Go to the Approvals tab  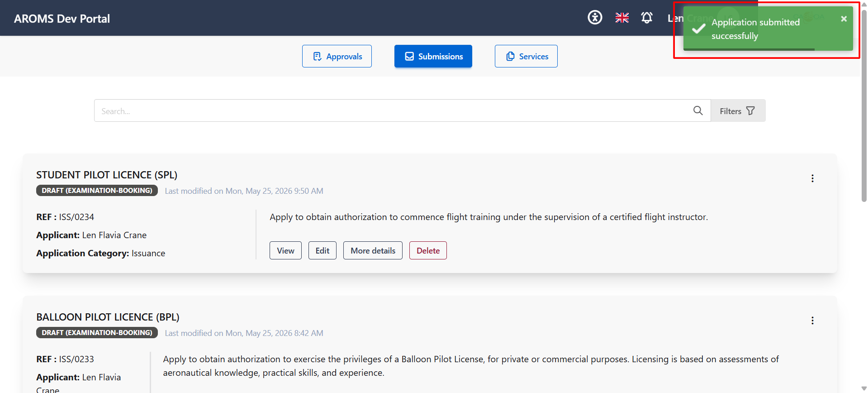point(337,56)
